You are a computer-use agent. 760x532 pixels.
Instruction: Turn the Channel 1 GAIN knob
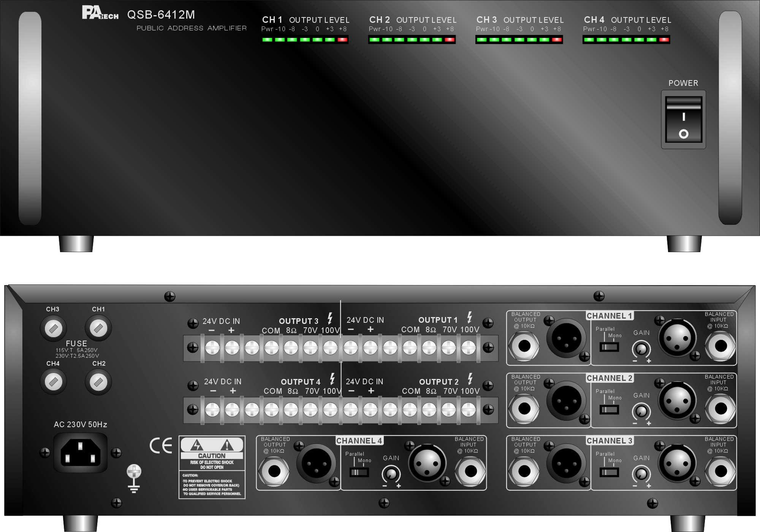pyautogui.click(x=641, y=349)
